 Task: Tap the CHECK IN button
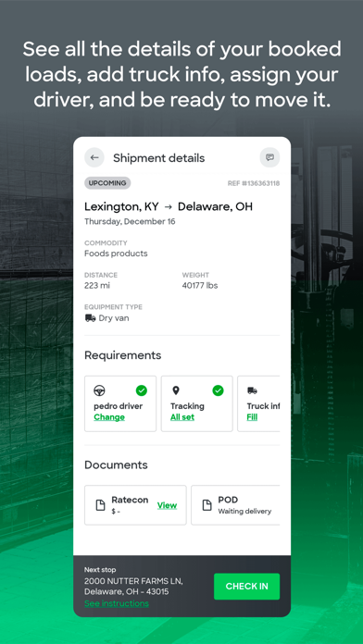click(246, 587)
